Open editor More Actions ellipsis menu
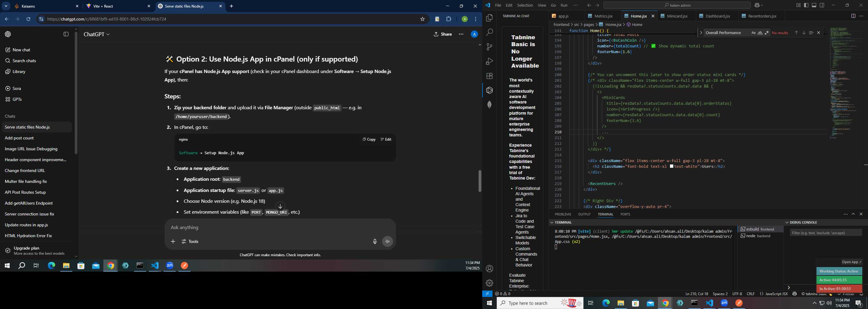 point(861,16)
